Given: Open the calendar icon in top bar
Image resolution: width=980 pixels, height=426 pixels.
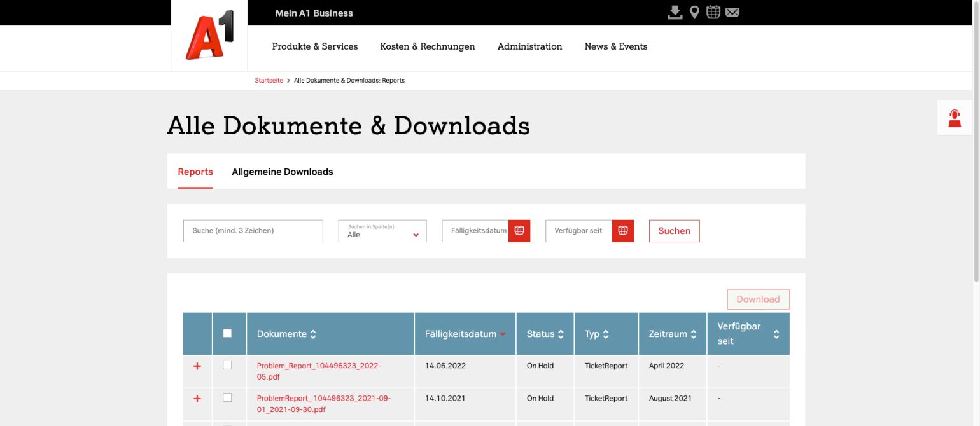Looking at the screenshot, I should [x=713, y=13].
